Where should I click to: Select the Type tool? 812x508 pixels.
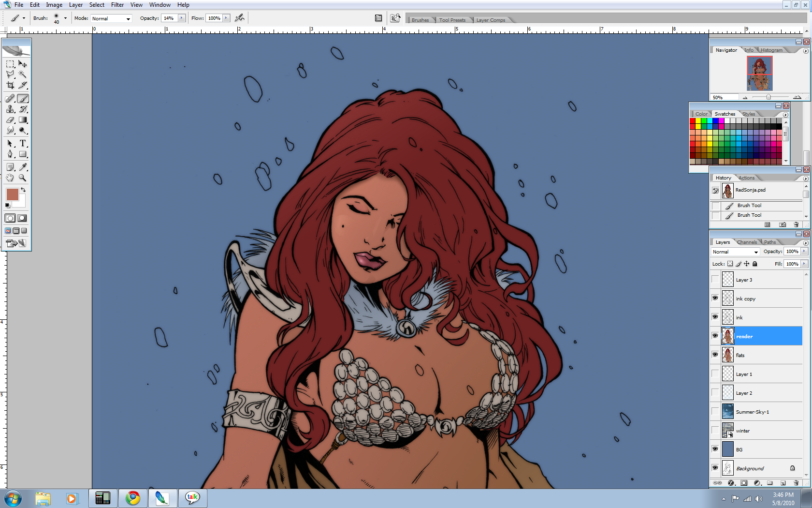pyautogui.click(x=23, y=143)
